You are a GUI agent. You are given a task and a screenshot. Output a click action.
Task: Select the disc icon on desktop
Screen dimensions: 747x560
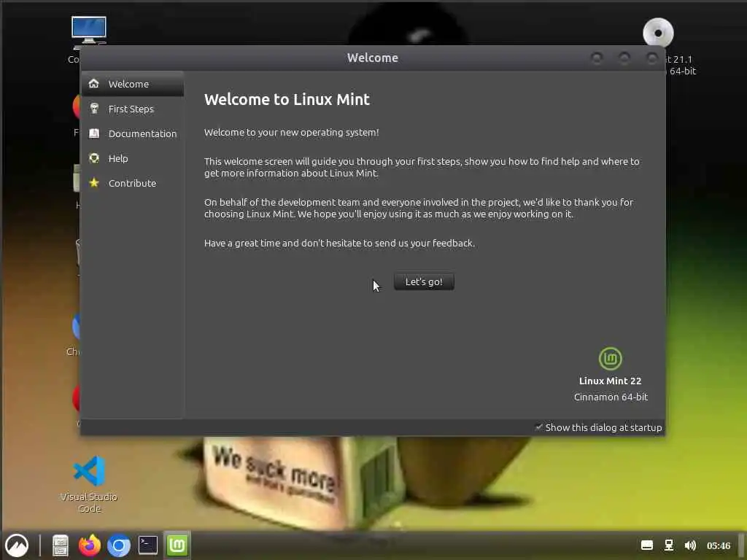pos(658,32)
